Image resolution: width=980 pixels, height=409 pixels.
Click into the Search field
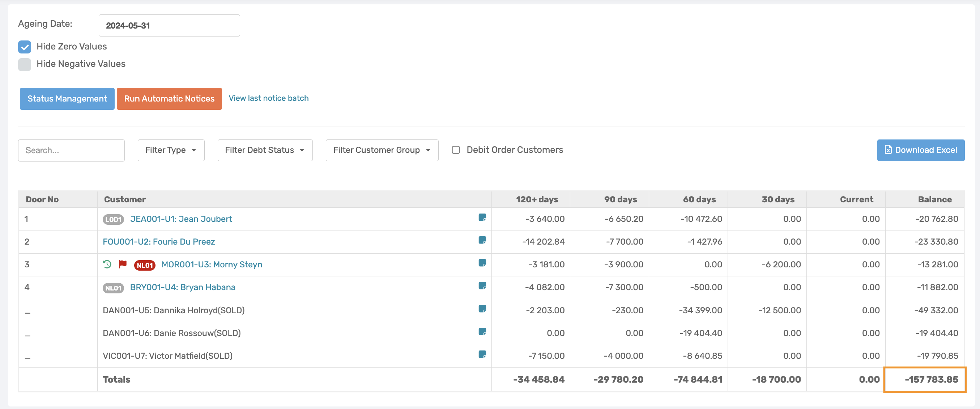71,150
